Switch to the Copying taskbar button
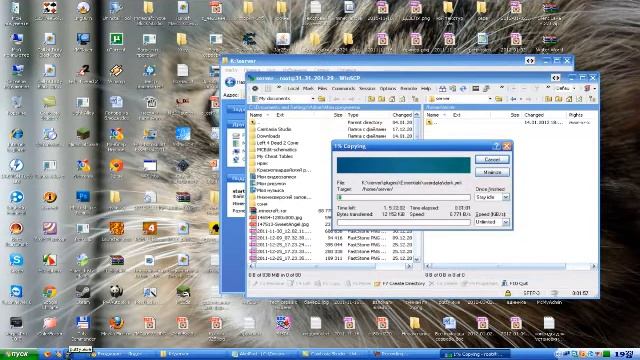 tap(475, 354)
